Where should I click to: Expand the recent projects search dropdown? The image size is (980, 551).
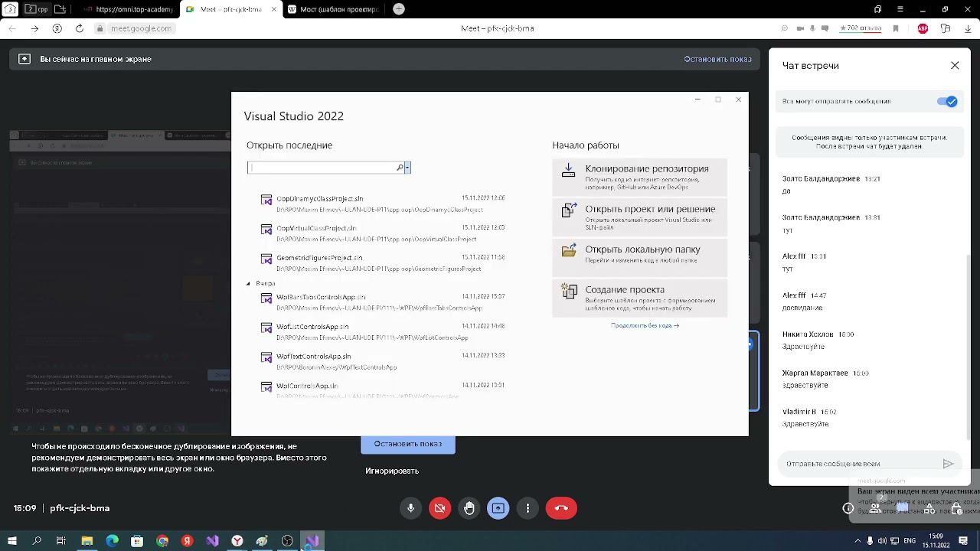click(407, 168)
